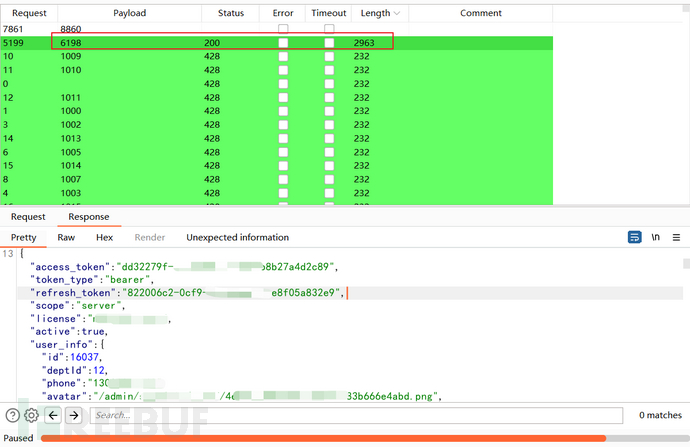Click the 0 matches search counter
Screen dimensions: 690x447
click(660, 415)
